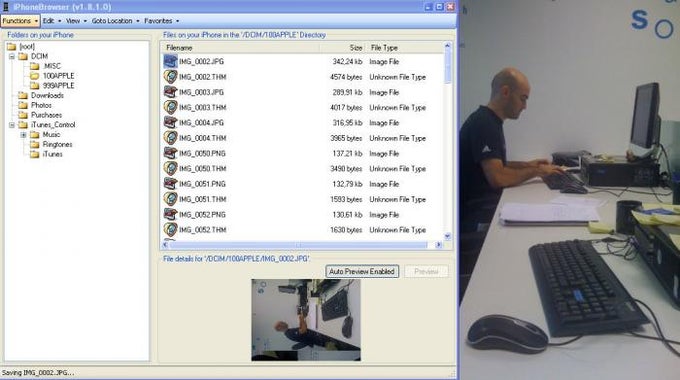Select the IMG_0050.PNG image icon
680x380 pixels.
click(x=170, y=153)
